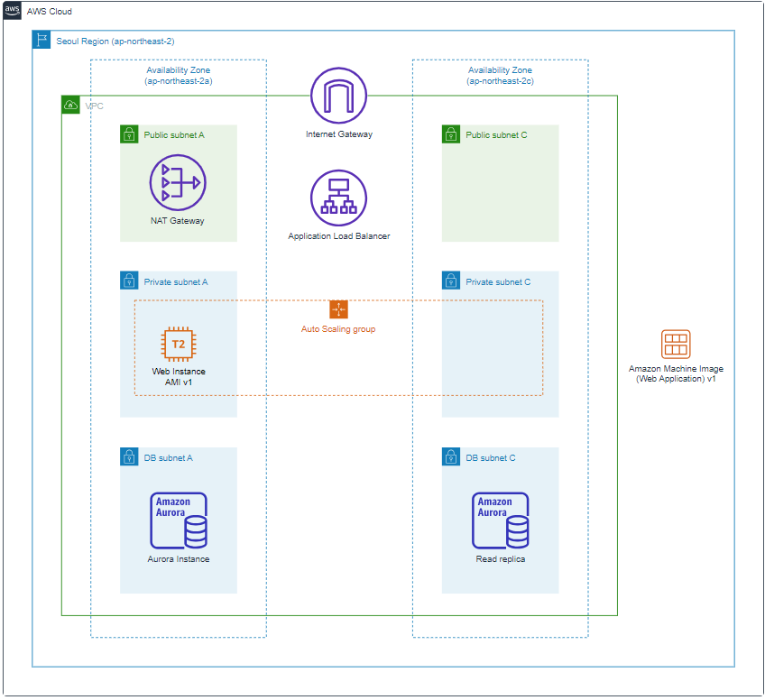Click the NAT Gateway icon

(178, 183)
